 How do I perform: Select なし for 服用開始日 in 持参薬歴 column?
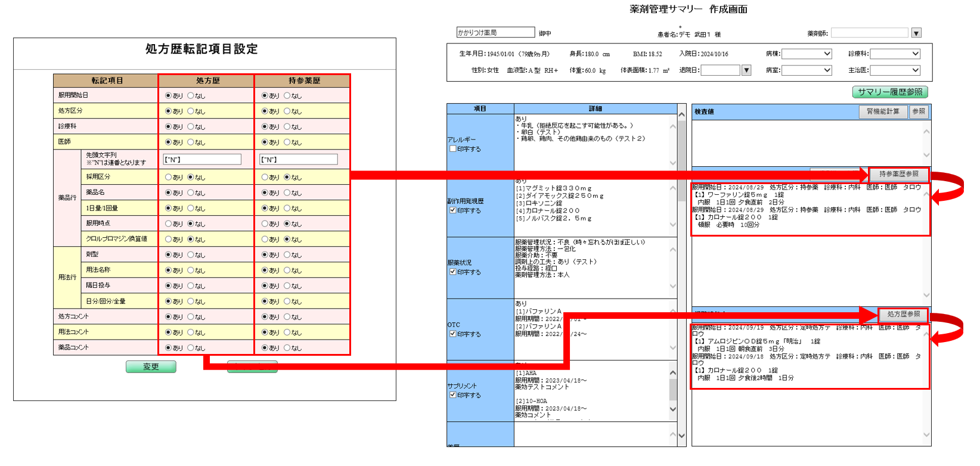[x=287, y=95]
